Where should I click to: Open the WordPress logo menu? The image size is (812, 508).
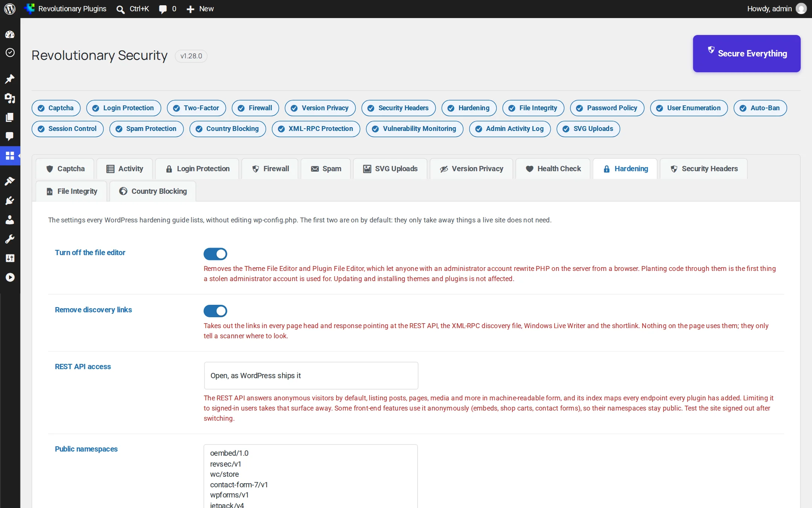10,9
